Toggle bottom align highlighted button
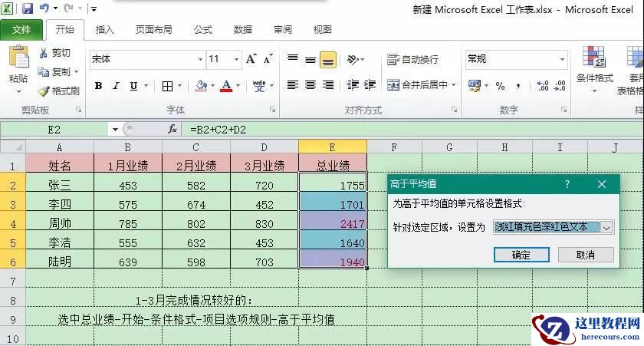This screenshot has width=644, height=346. (328, 60)
